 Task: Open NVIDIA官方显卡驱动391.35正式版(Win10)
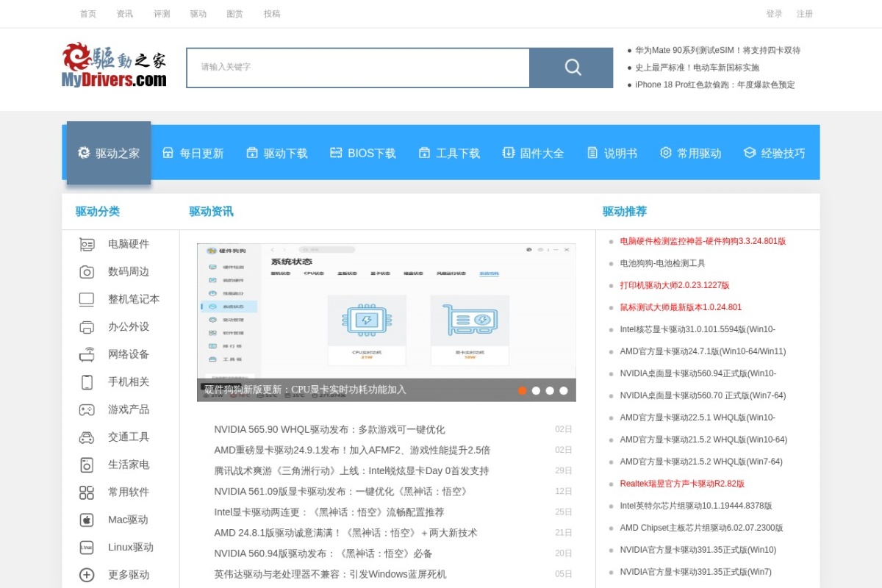tap(698, 550)
